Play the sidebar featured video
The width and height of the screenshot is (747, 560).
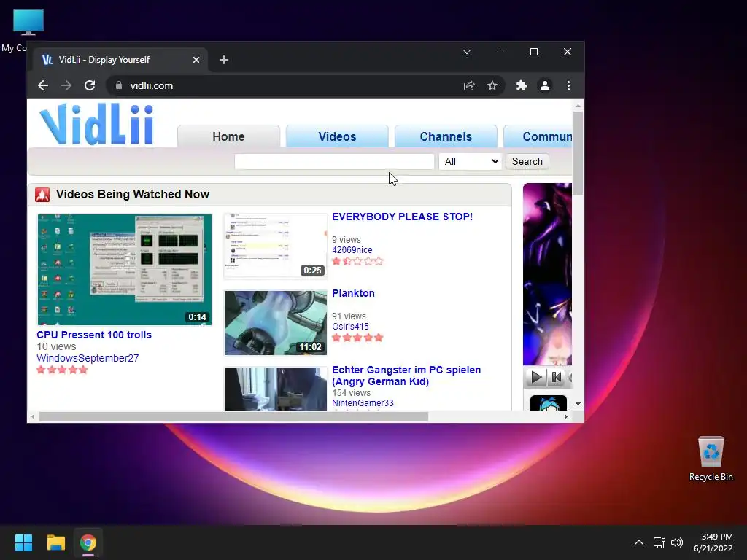(x=536, y=378)
